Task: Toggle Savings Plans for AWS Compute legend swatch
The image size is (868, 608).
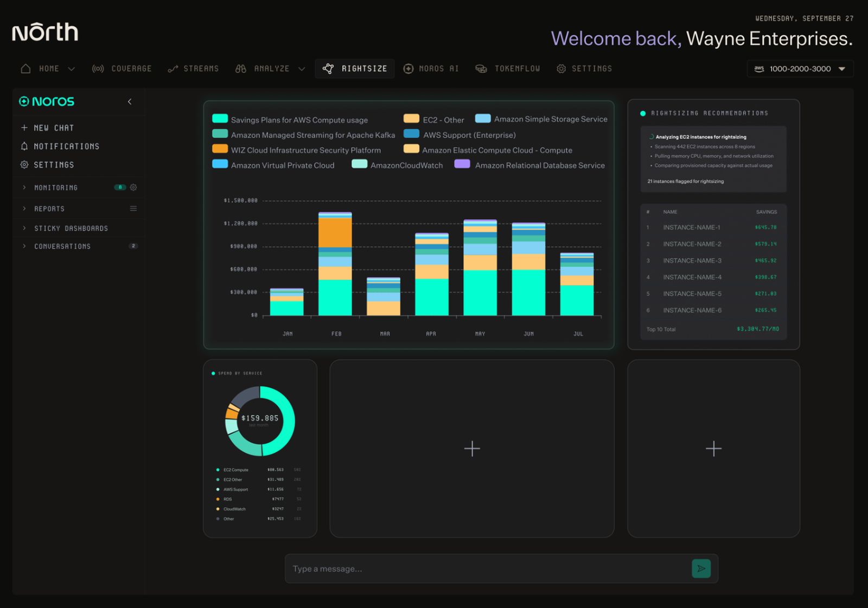Action: coord(220,119)
